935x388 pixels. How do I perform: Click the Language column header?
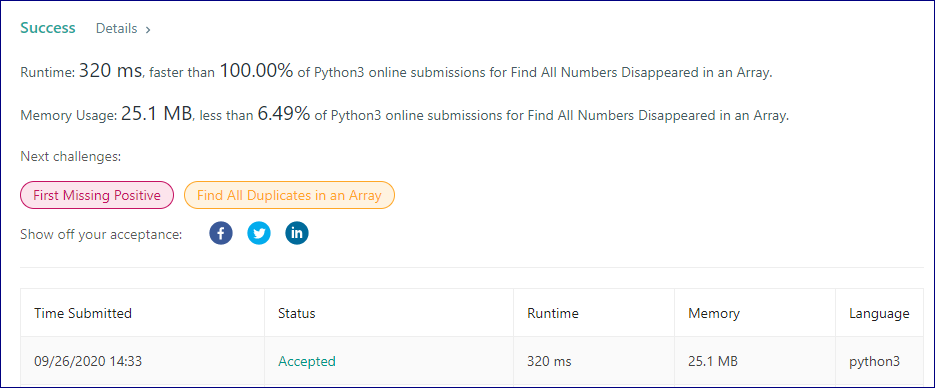[879, 313]
